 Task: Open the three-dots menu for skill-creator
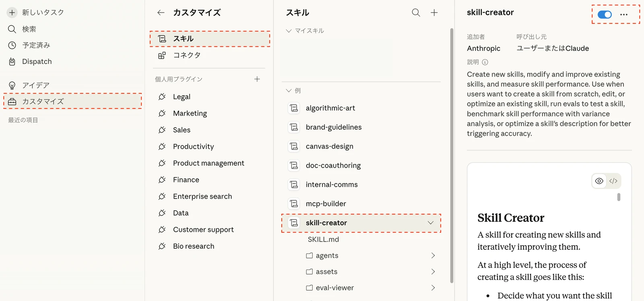pyautogui.click(x=623, y=15)
